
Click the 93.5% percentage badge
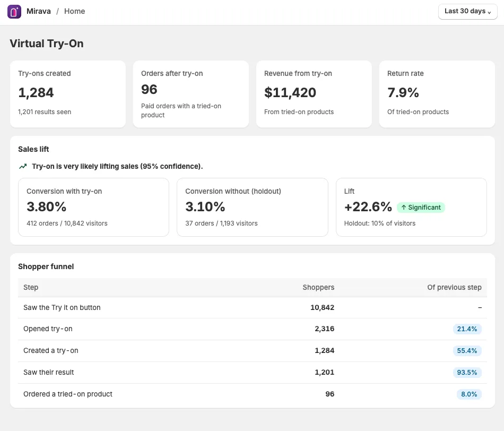pyautogui.click(x=467, y=373)
